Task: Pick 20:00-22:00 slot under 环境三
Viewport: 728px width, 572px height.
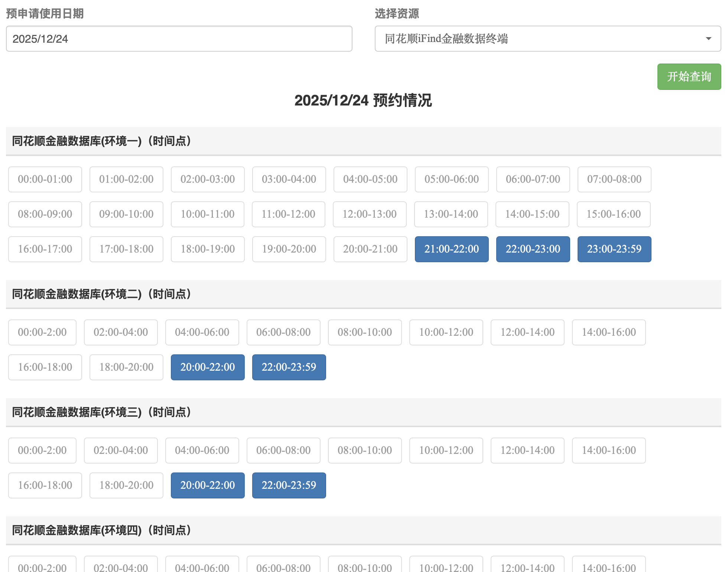Action: [x=207, y=485]
